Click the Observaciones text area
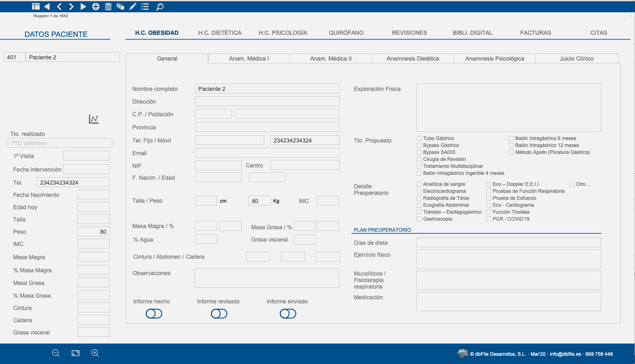 tap(267, 278)
